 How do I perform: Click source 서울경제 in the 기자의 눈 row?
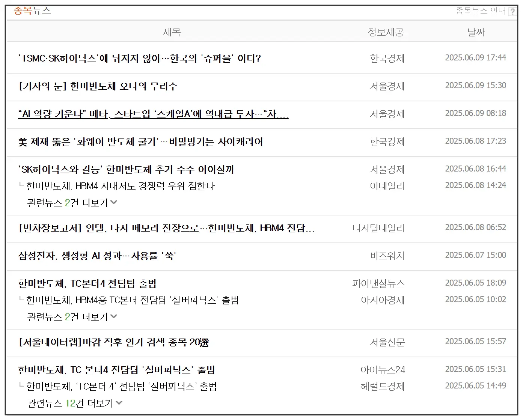387,86
